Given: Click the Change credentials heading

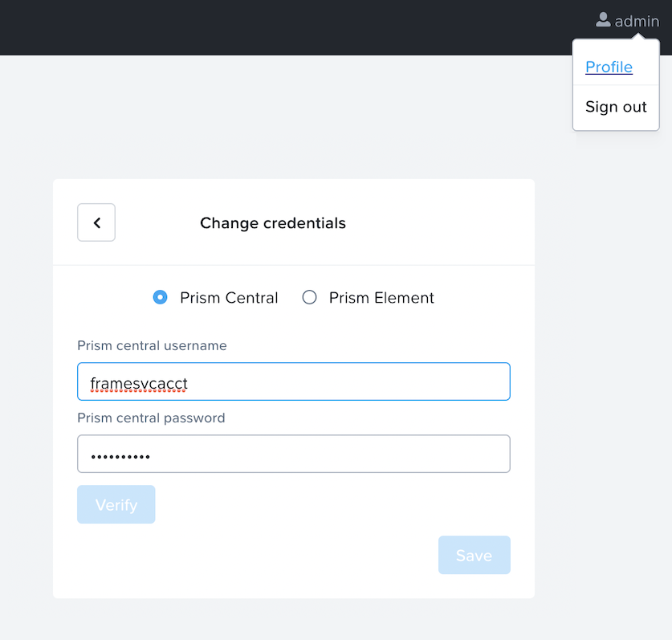Looking at the screenshot, I should coord(272,223).
